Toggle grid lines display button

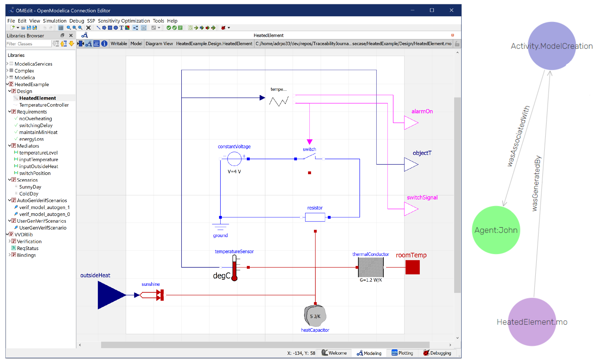[x=61, y=28]
